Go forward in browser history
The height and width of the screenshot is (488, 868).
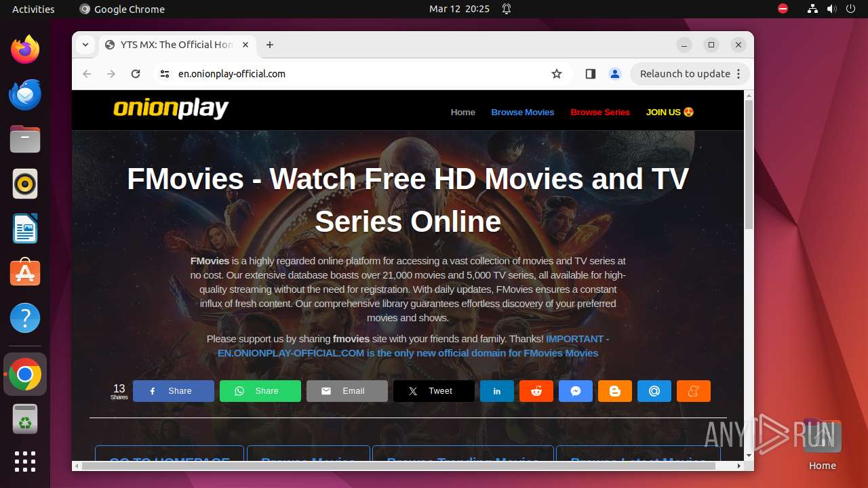pyautogui.click(x=111, y=74)
